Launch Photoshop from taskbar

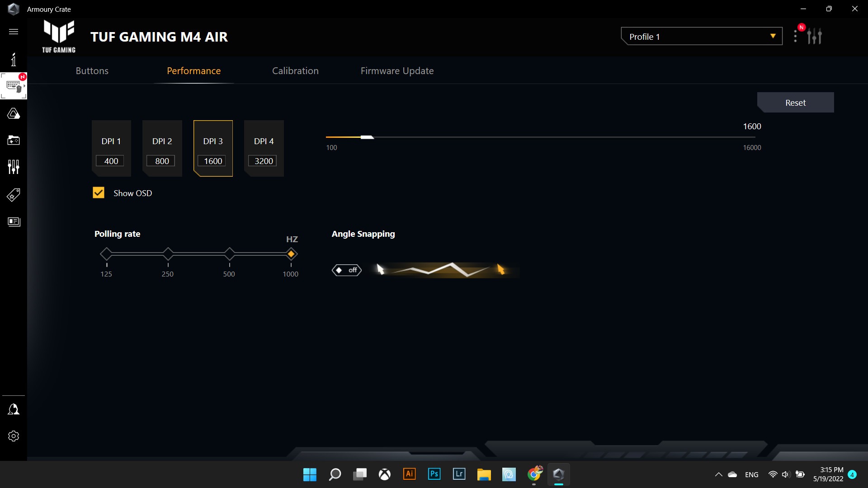pos(434,474)
